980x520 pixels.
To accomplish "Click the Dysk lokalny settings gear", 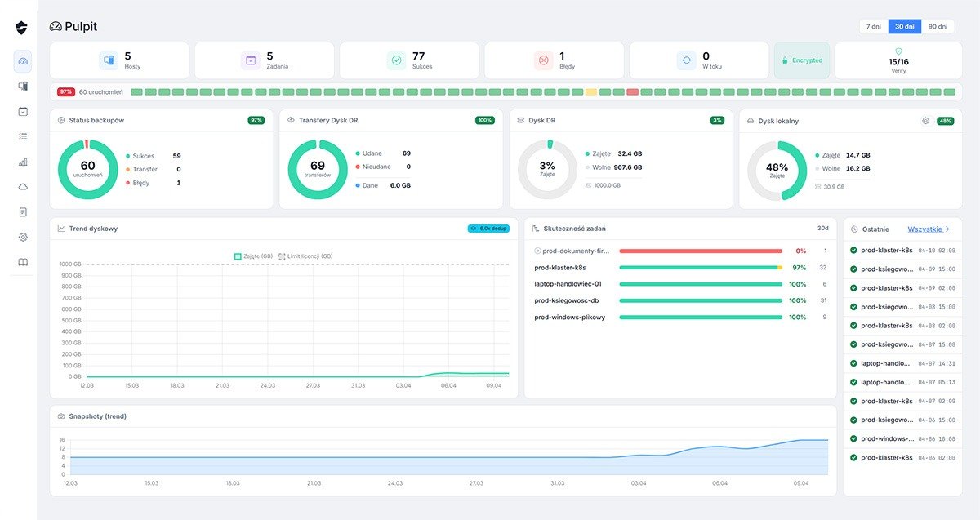I will point(925,121).
